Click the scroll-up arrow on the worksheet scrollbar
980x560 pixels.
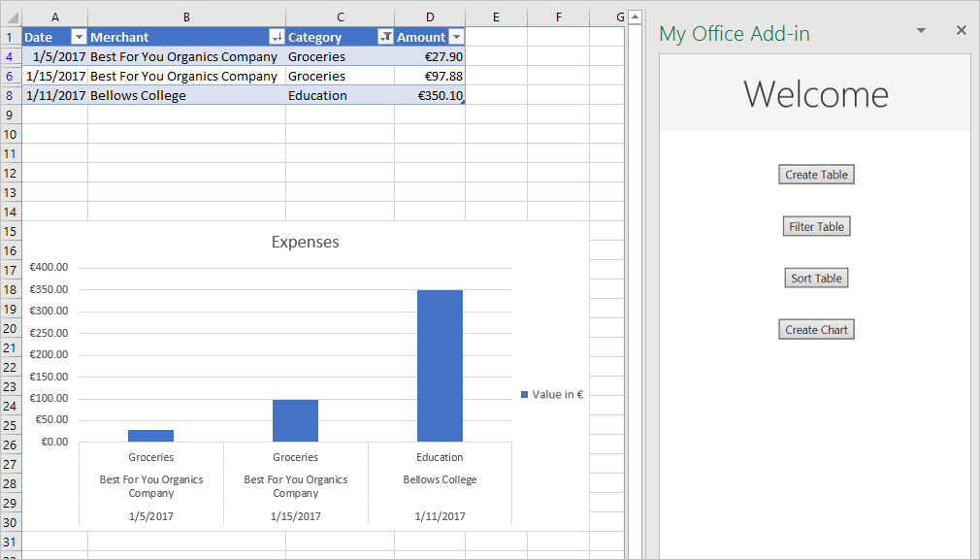[x=637, y=15]
